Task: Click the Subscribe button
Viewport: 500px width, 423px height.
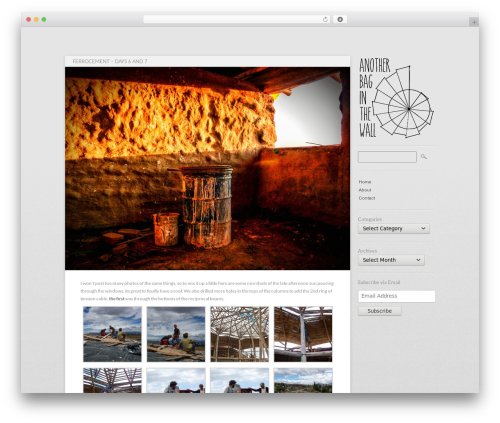Action: click(x=380, y=311)
